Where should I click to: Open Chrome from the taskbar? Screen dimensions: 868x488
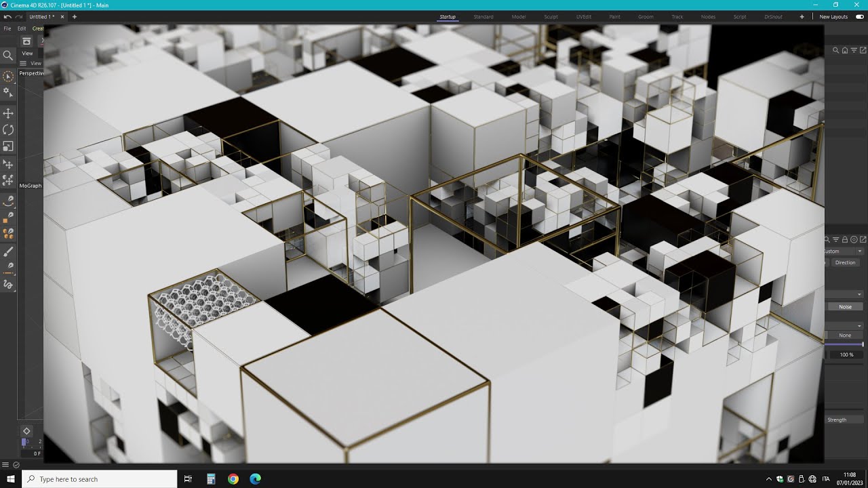click(x=233, y=479)
